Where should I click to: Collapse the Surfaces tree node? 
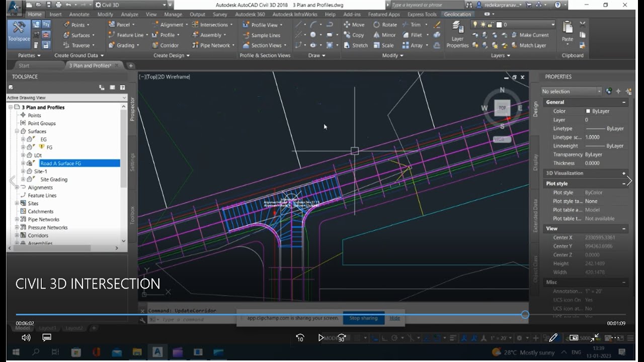(x=17, y=131)
